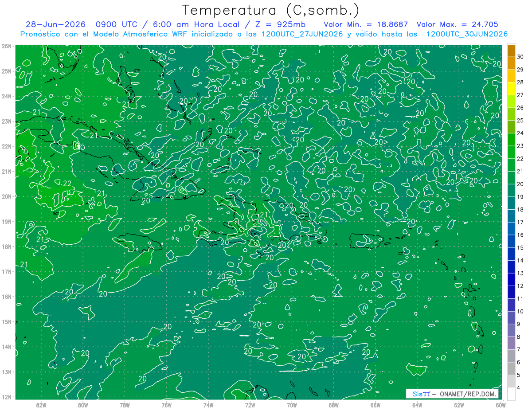Click the "1200UTC_30JUN2026" valid-until time
532x411 pixels.
467,34
